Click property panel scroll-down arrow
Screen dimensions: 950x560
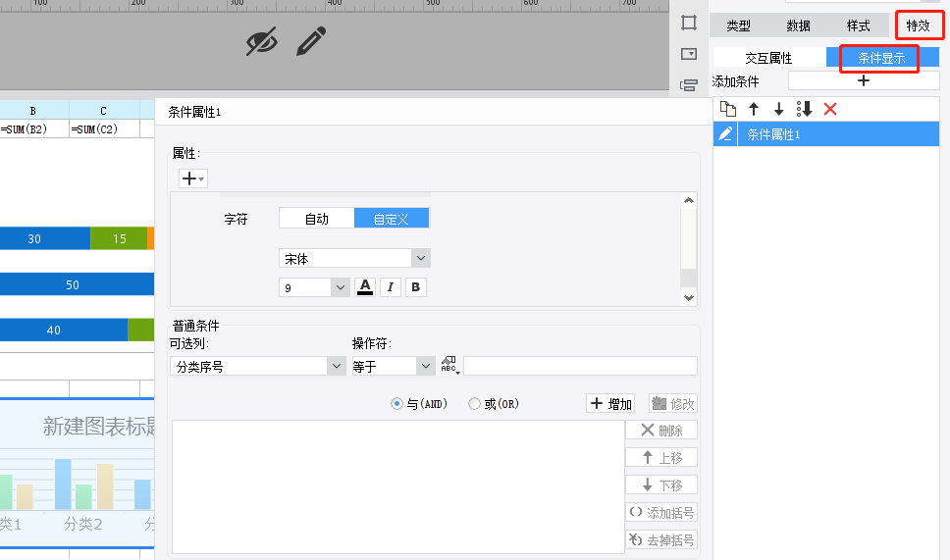coord(688,297)
